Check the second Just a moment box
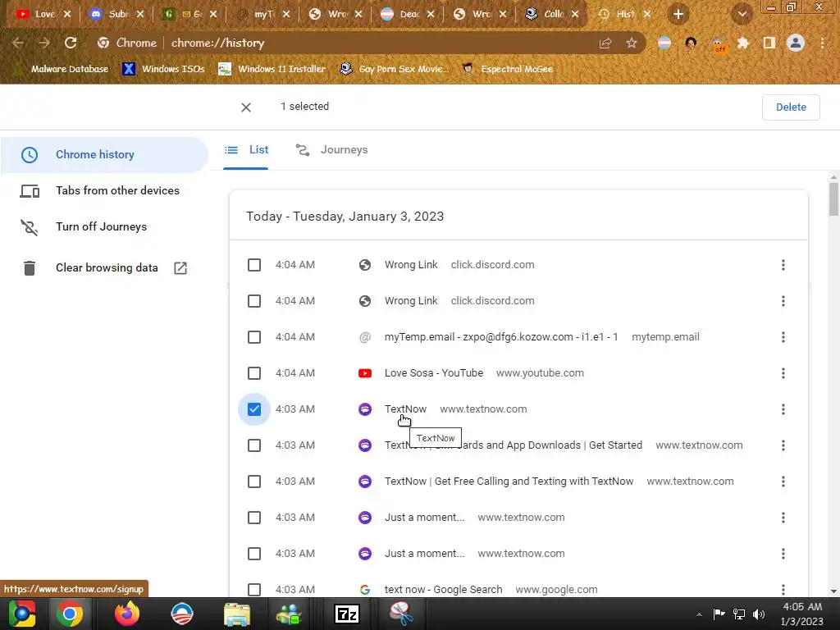 (254, 554)
